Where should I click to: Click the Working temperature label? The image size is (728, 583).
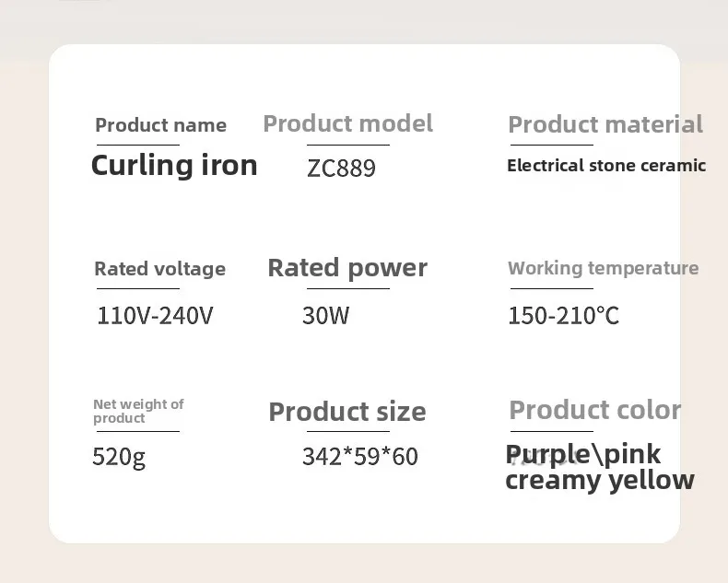coord(603,268)
